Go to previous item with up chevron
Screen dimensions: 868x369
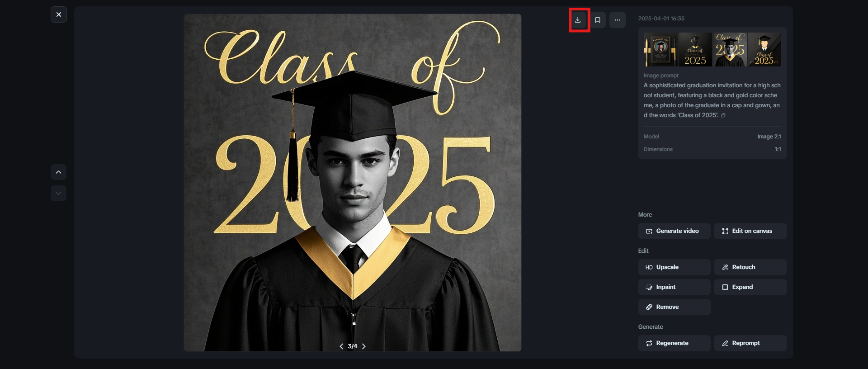58,172
